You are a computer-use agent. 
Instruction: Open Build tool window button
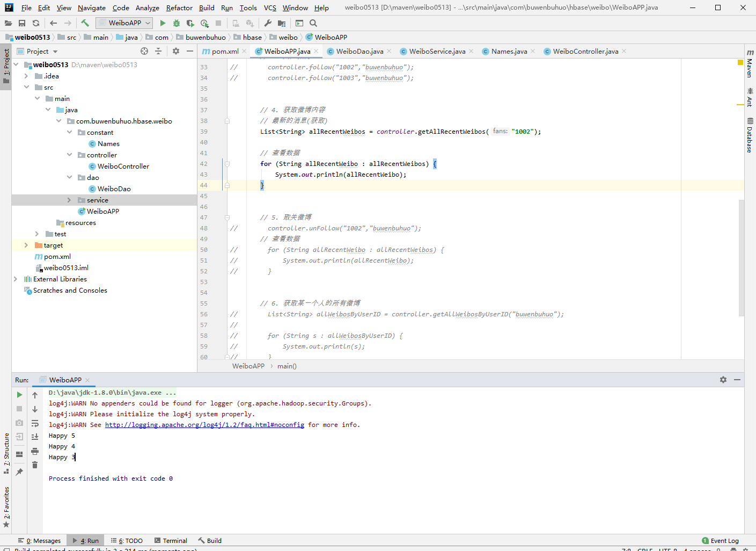coord(210,541)
